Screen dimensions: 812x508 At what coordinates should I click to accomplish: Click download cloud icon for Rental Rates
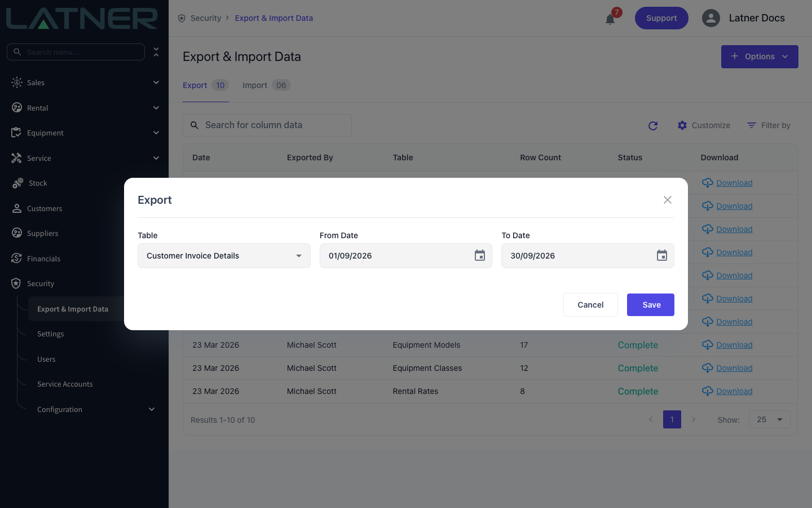(x=707, y=391)
